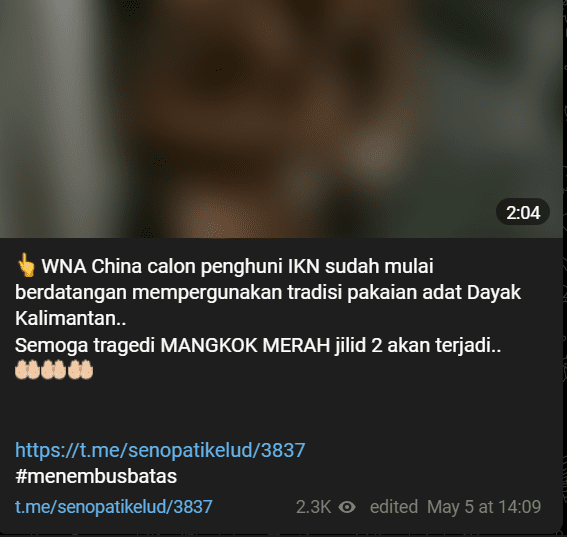Click the last praying hands emoji
567x537 pixels.
tap(80, 370)
